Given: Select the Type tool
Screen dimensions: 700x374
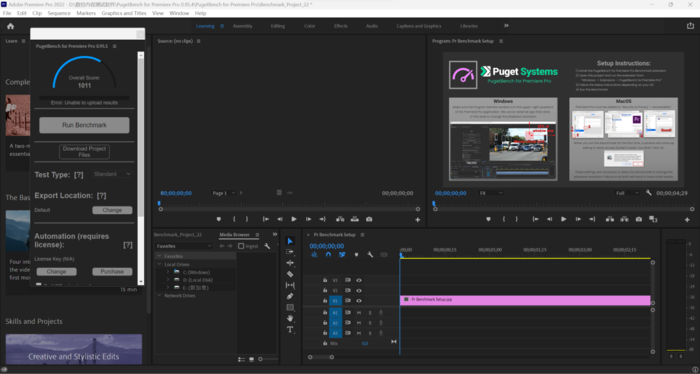Looking at the screenshot, I should point(290,329).
